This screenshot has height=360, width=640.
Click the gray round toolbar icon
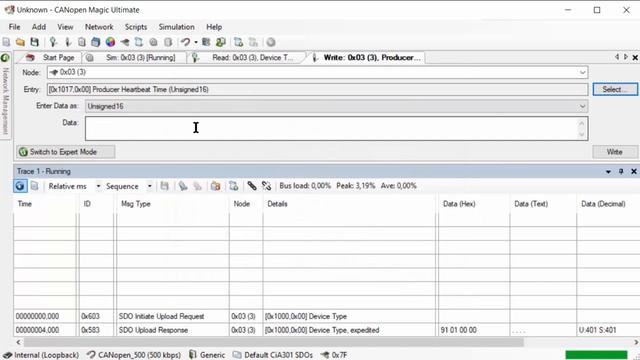(x=153, y=42)
